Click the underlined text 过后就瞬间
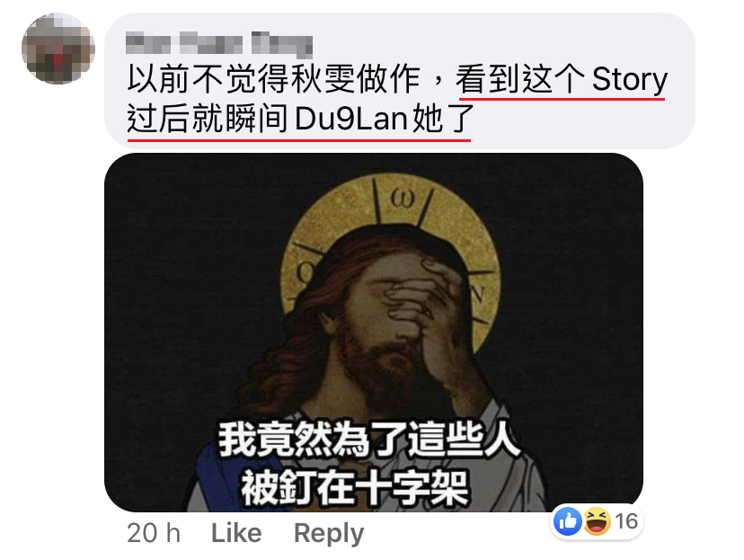744x560 pixels. [208, 119]
